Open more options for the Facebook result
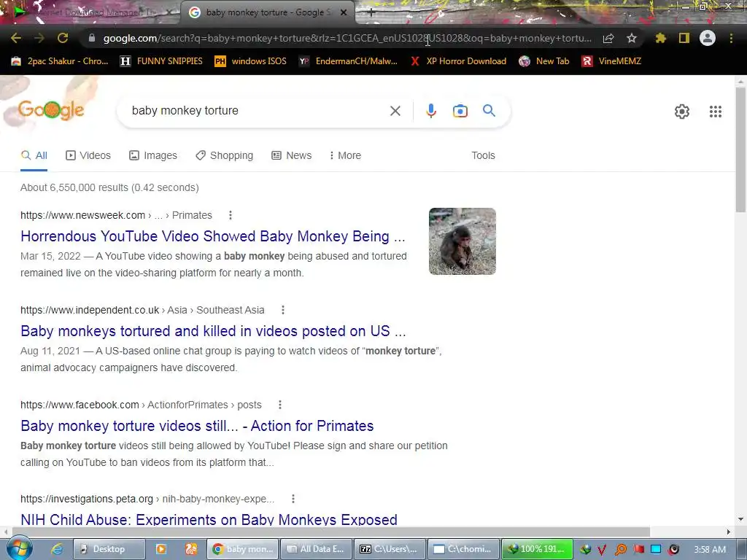The width and height of the screenshot is (747, 560). [x=280, y=405]
